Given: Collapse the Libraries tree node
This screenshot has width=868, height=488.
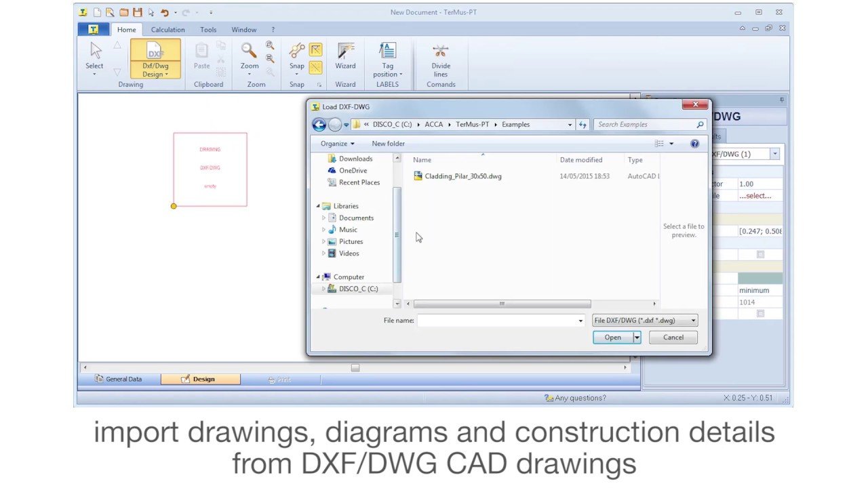Looking at the screenshot, I should click(318, 206).
